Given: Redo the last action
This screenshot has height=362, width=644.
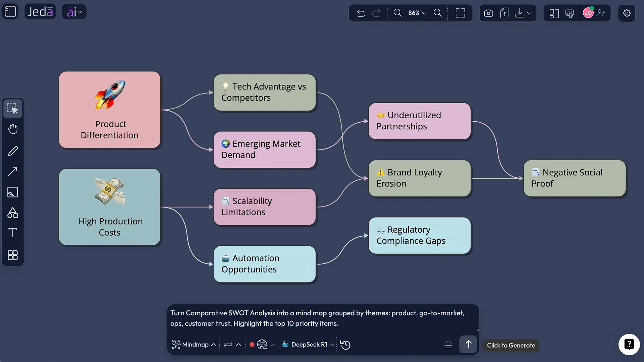Looking at the screenshot, I should click(x=376, y=13).
